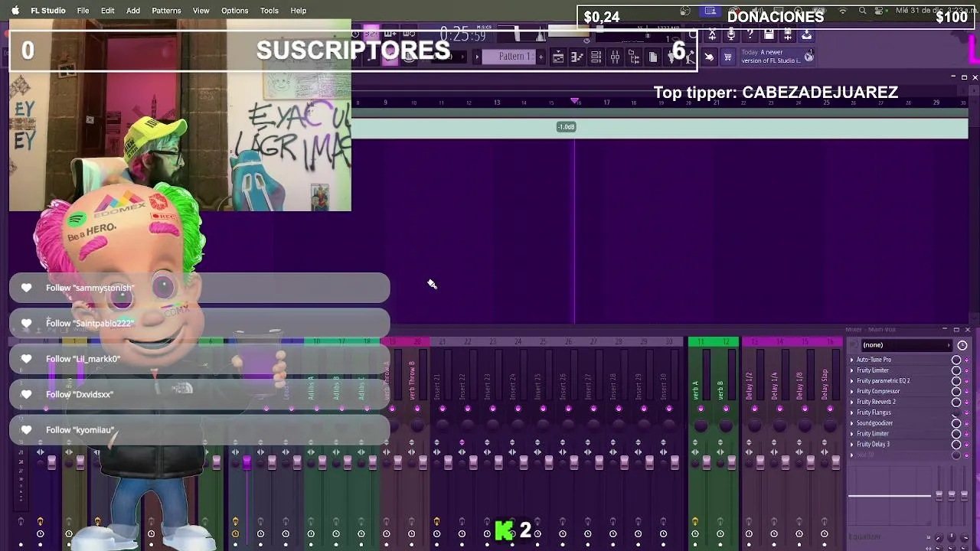Click the globe icon on update notification

(x=808, y=57)
